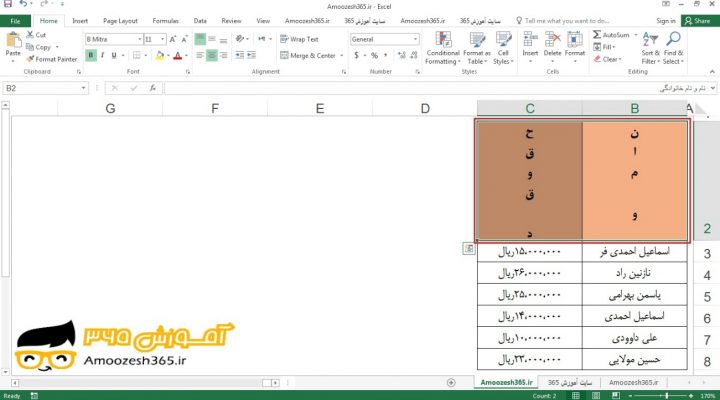Switch to the Page Layout tab
The height and width of the screenshot is (400, 720).
(120, 21)
